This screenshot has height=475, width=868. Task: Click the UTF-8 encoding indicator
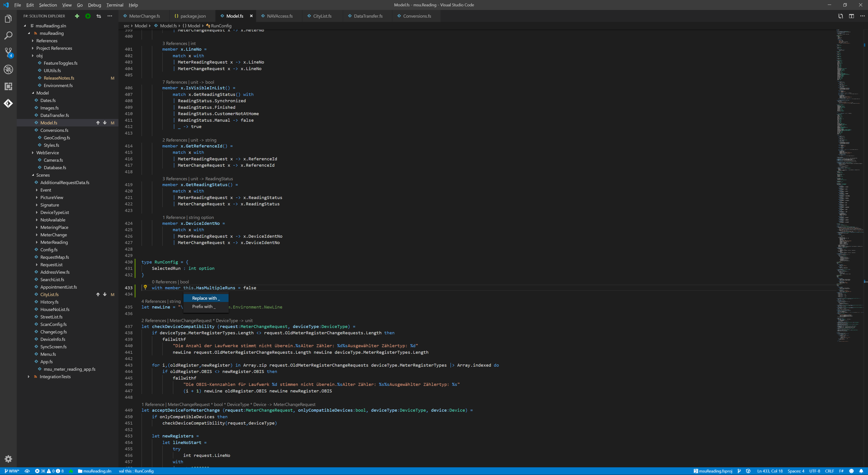(x=815, y=471)
